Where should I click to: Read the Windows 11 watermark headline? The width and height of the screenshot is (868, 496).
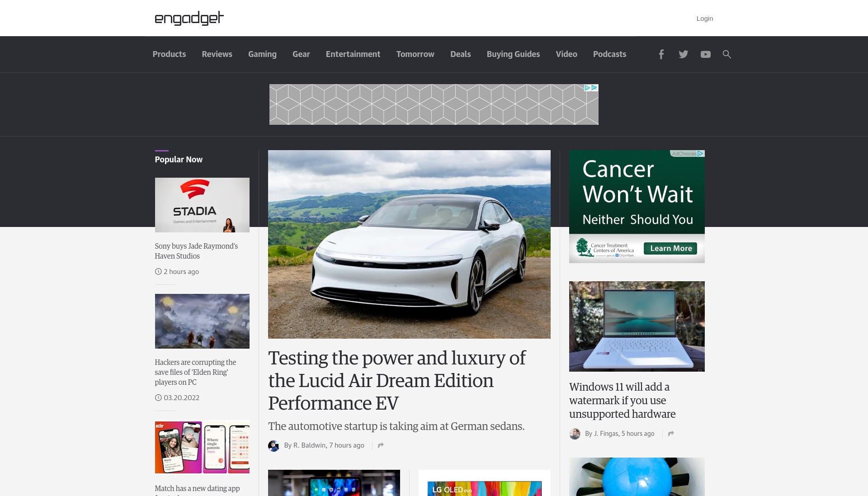(622, 400)
